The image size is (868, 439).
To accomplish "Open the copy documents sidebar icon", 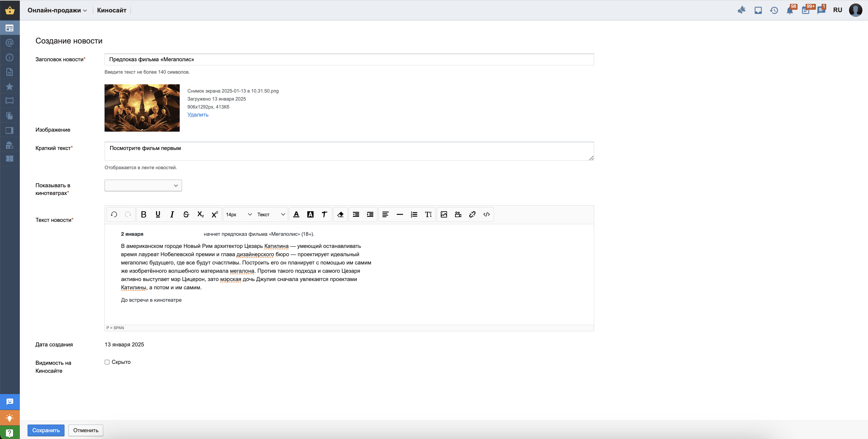I will pos(10,116).
